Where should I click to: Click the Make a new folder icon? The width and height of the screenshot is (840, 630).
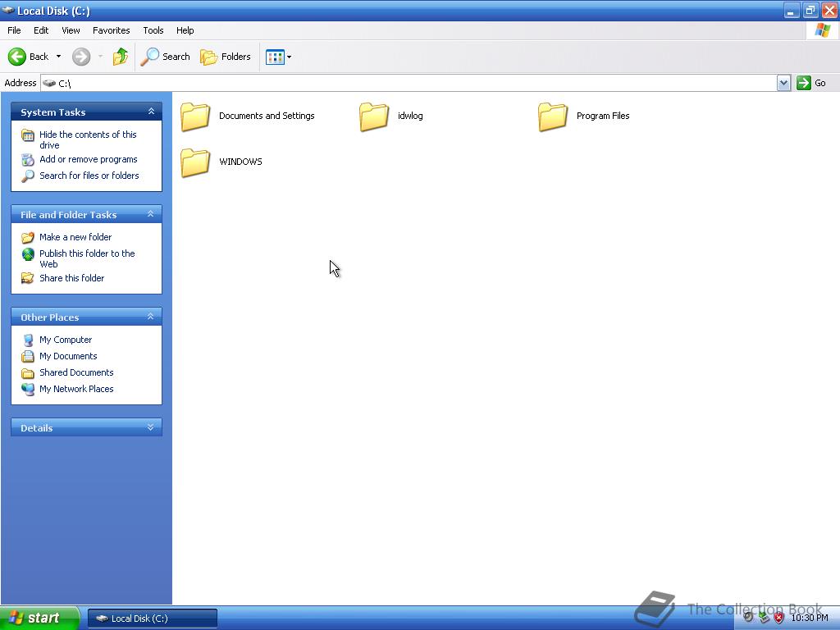coord(28,237)
